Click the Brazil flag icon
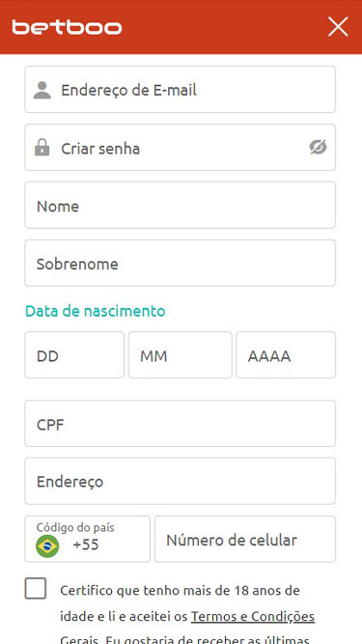Image resolution: width=362 pixels, height=644 pixels. 47,546
